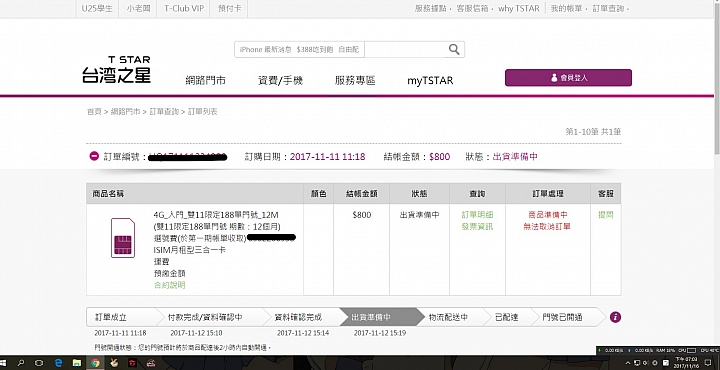Click the 訂單查詢 breadcrumb link
Image resolution: width=720 pixels, height=370 pixels.
164,112
